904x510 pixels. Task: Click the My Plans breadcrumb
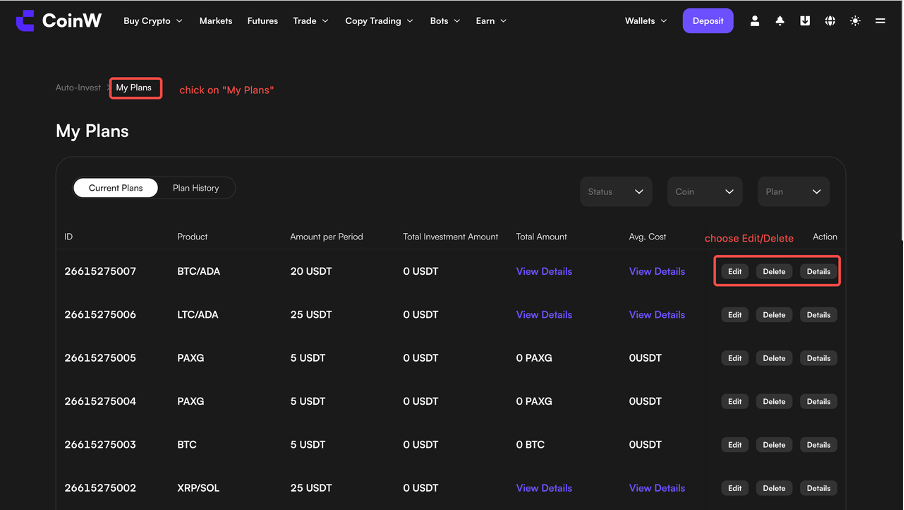point(134,88)
